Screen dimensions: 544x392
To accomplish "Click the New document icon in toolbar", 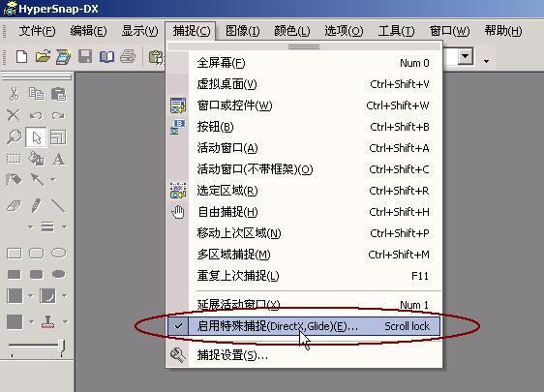I will [21, 56].
